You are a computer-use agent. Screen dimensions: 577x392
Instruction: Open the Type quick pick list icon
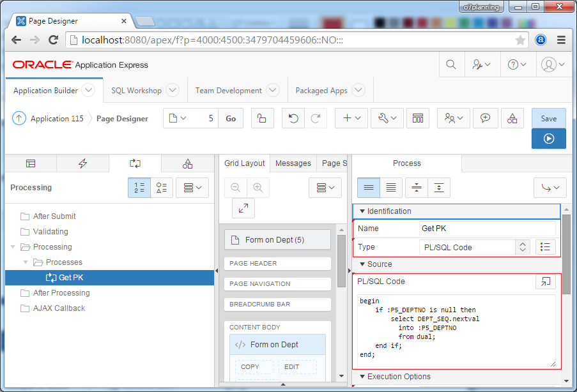click(545, 247)
